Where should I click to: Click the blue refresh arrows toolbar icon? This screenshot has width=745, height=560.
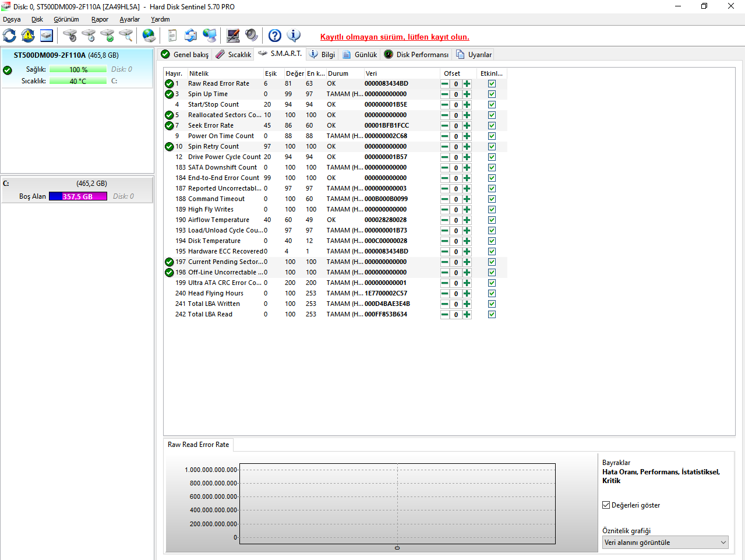pos(9,36)
